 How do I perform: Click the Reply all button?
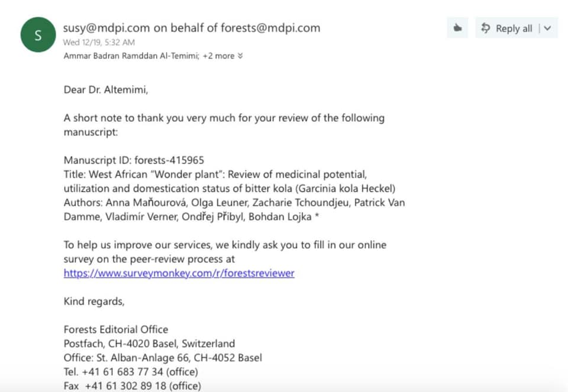point(507,28)
